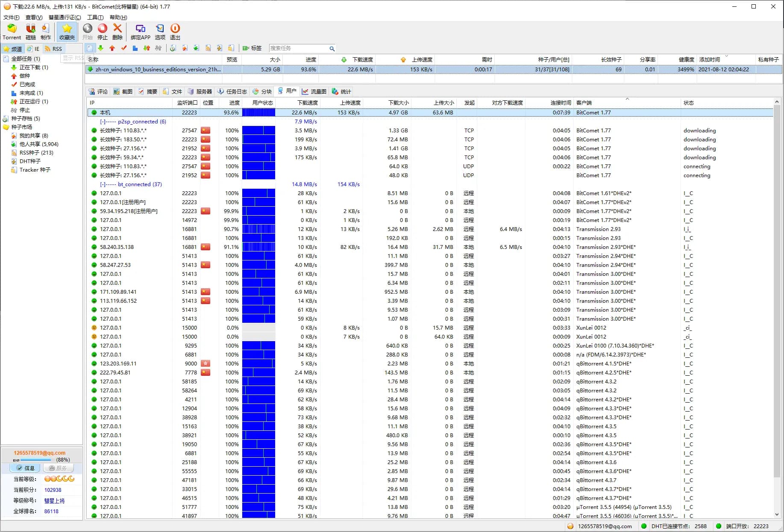This screenshot has width=784, height=532.
Task: Click the RSS torrents filter icon in filter bar
Action: [x=208, y=48]
